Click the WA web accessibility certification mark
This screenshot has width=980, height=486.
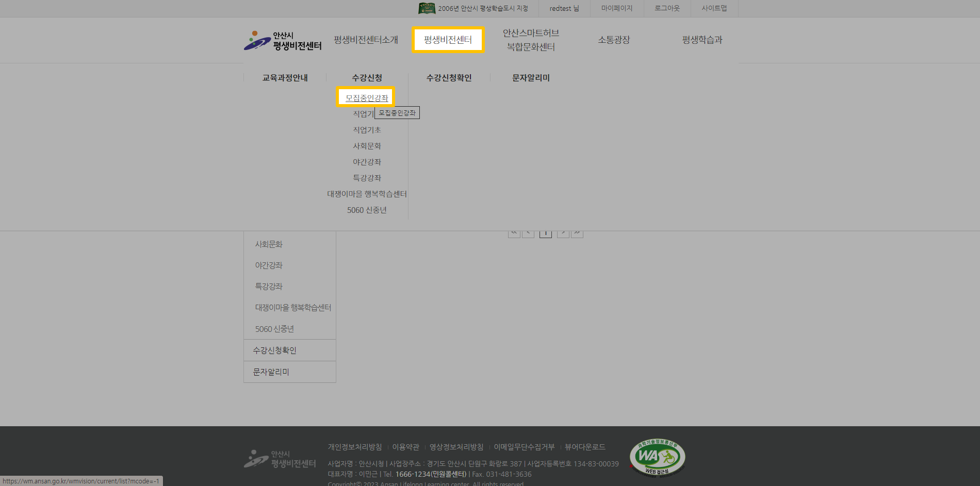[x=657, y=457]
